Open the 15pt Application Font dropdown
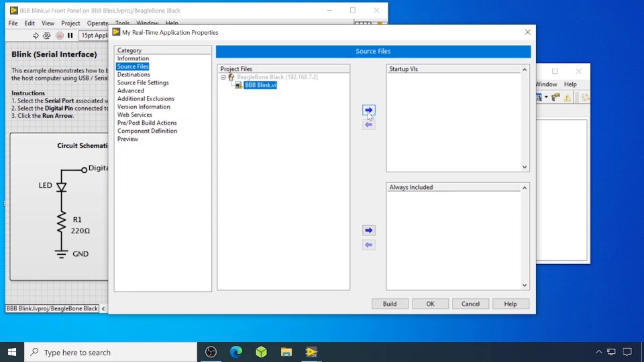The image size is (644, 362). [93, 36]
